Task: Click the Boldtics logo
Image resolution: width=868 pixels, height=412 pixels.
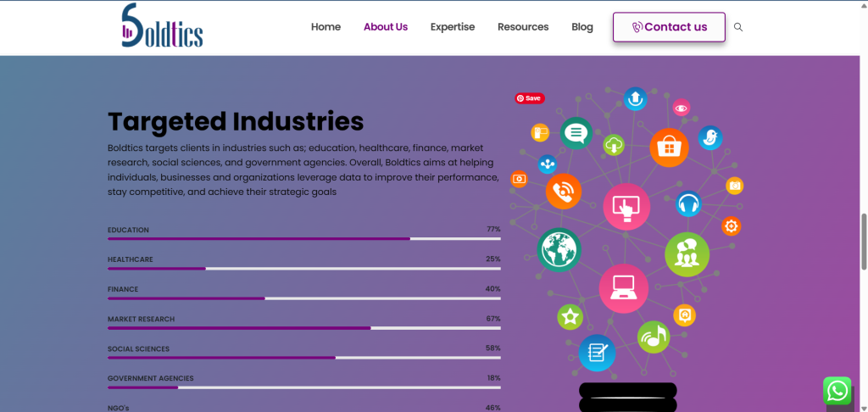Action: pos(162,25)
